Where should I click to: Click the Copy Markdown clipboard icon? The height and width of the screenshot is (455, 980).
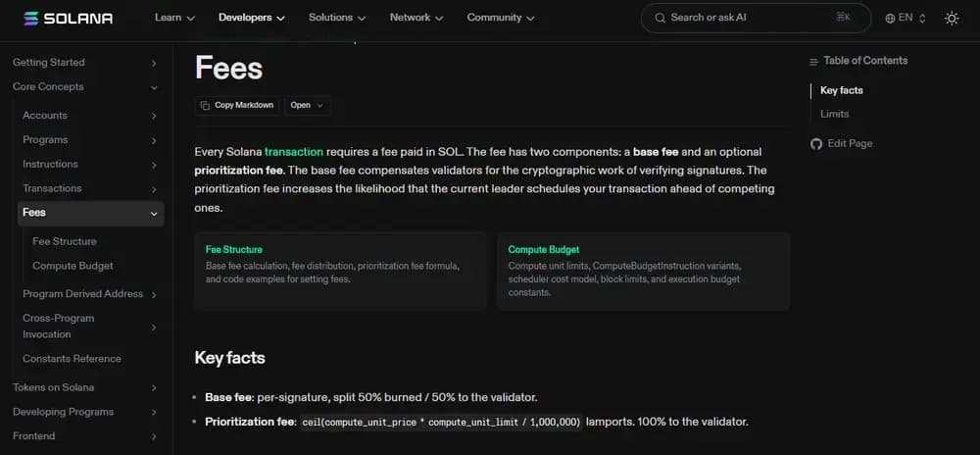click(205, 105)
